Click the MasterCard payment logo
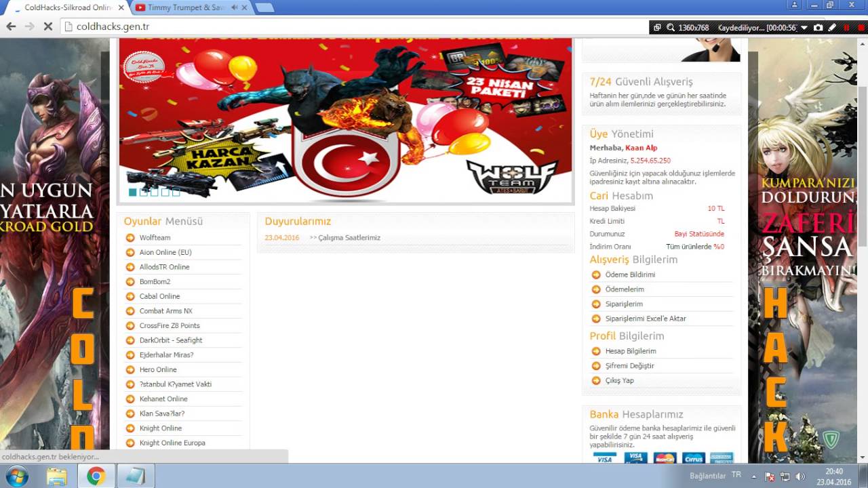The width and height of the screenshot is (868, 488). click(665, 458)
